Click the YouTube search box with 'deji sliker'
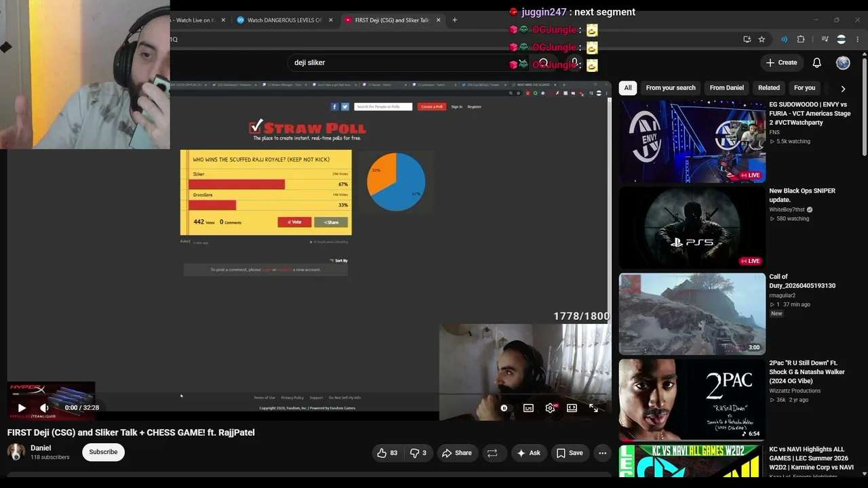Image resolution: width=868 pixels, height=488 pixels. click(x=407, y=62)
